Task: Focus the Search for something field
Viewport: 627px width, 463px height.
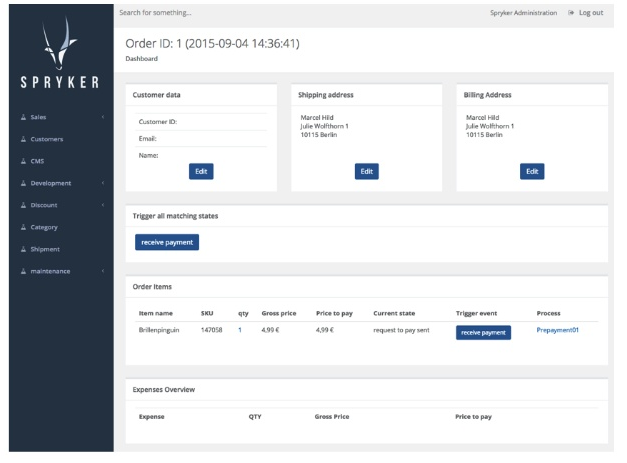Action: [155, 13]
